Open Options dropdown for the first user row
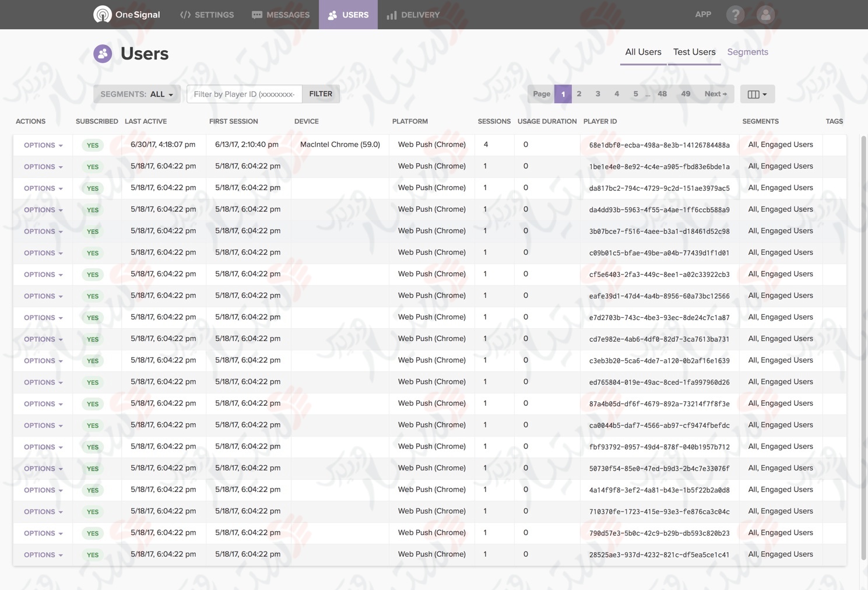Viewport: 868px width, 590px height. 43,145
